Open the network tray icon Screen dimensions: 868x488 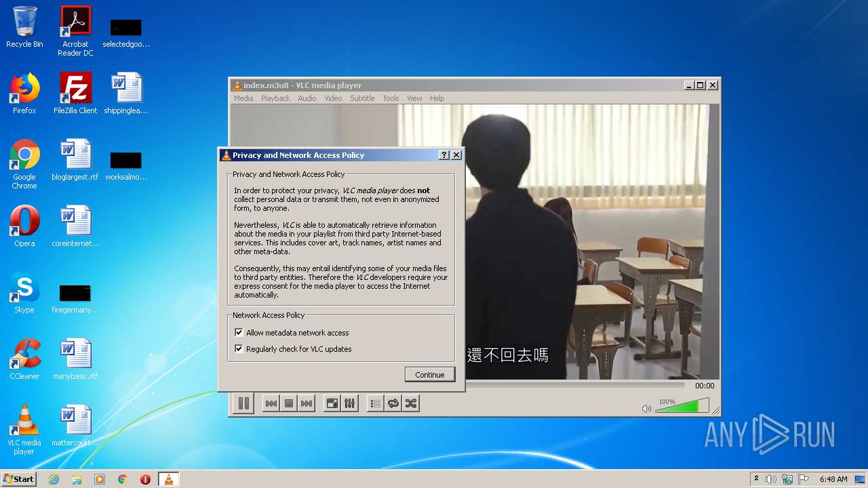pos(787,479)
